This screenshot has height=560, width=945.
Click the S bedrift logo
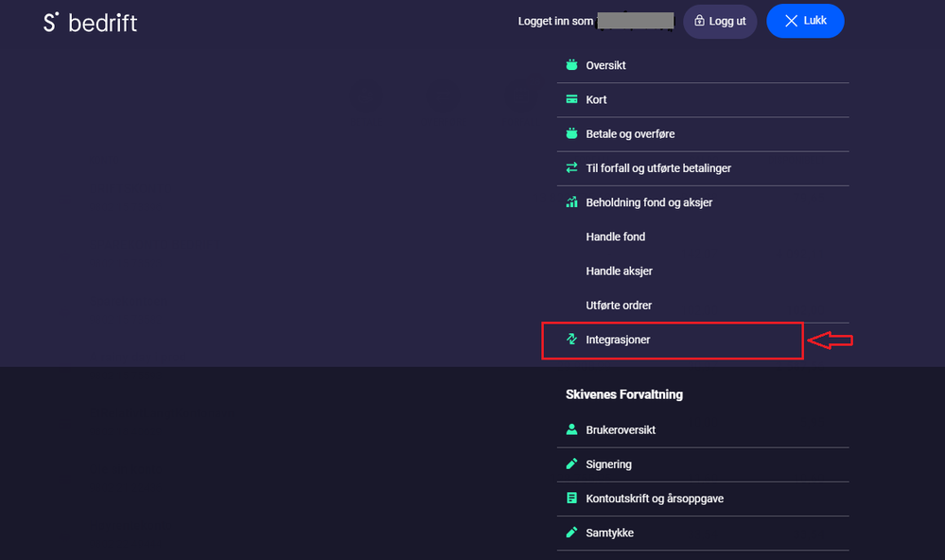[x=91, y=22]
